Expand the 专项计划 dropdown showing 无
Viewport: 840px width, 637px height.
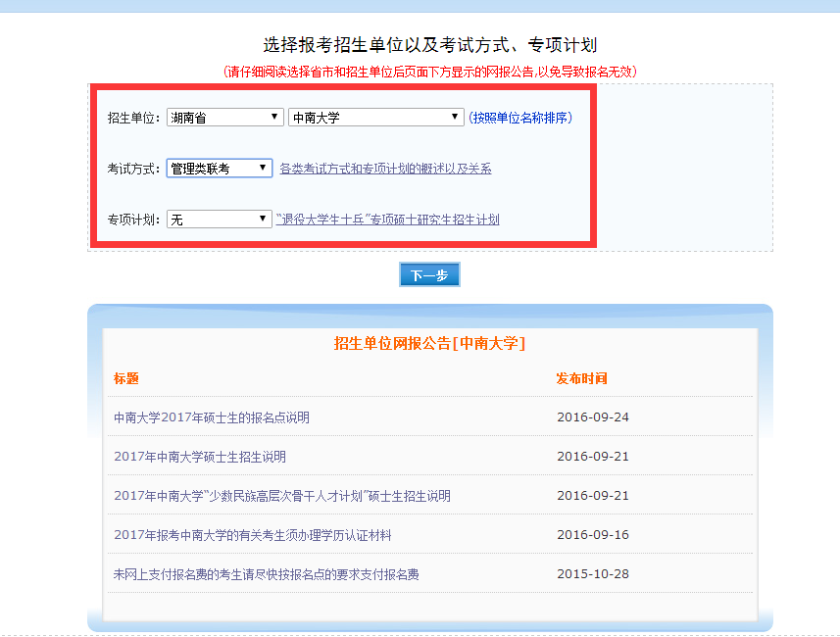click(219, 220)
